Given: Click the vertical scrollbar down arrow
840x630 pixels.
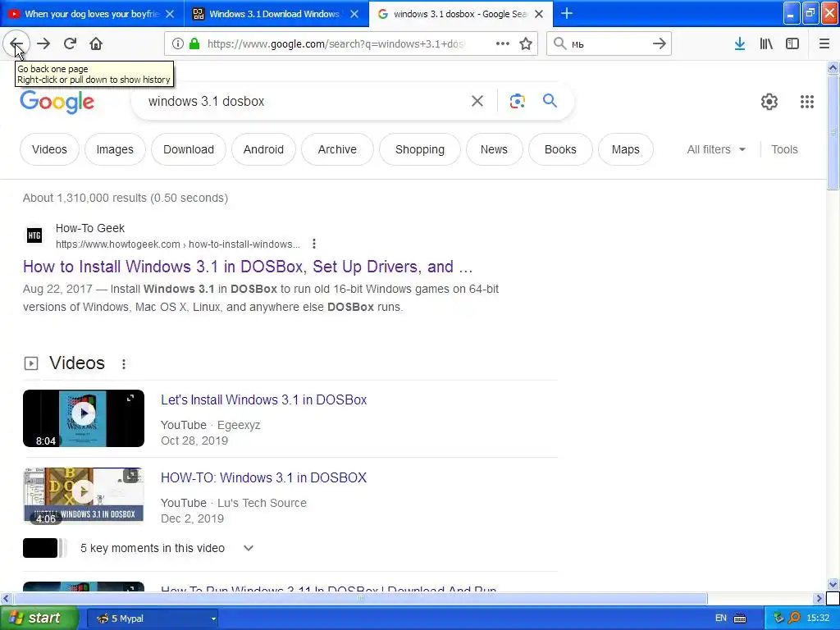Looking at the screenshot, I should pyautogui.click(x=833, y=584).
